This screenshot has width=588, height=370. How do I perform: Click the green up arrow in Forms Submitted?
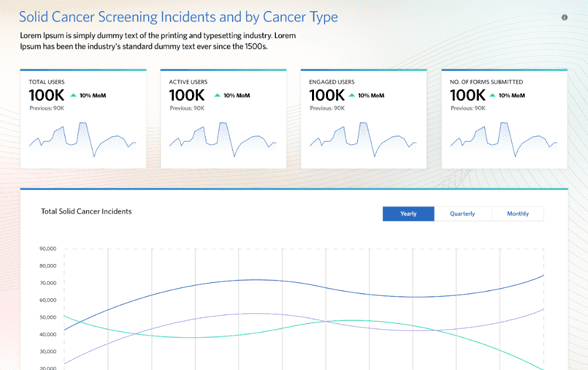pos(492,95)
